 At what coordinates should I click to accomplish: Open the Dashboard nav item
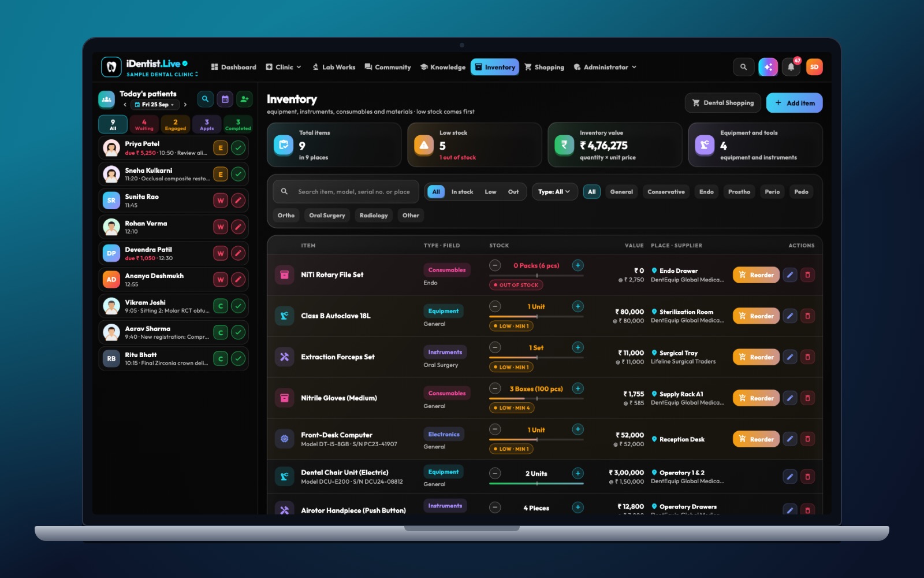233,67
